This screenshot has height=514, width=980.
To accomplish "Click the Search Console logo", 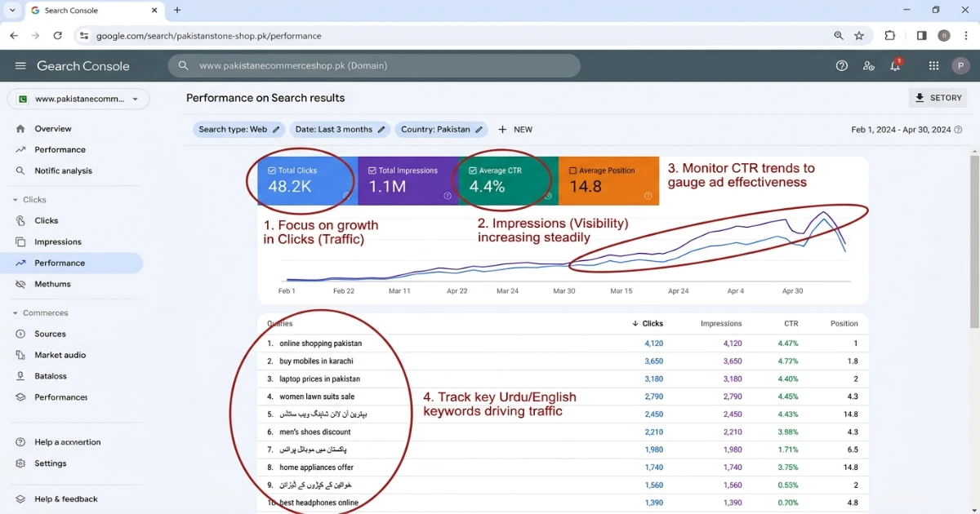I will pyautogui.click(x=83, y=66).
